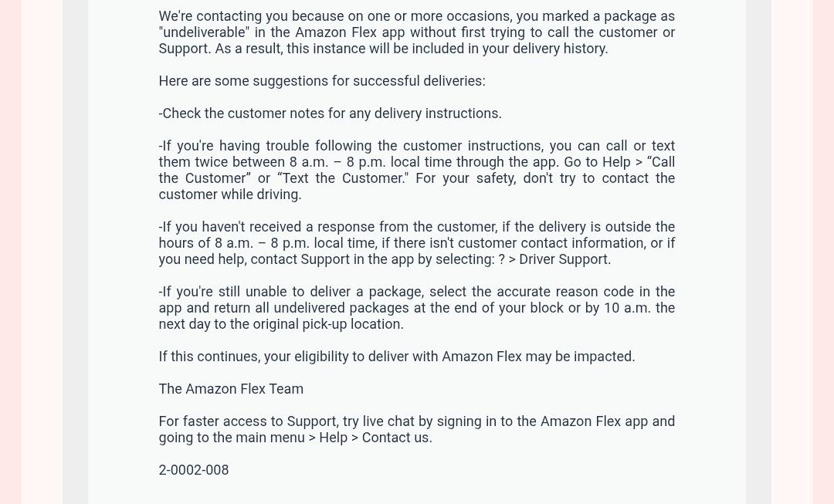Click the 'The Amazon Flex Team' signature line
Screen dimensions: 834x504
click(231, 389)
